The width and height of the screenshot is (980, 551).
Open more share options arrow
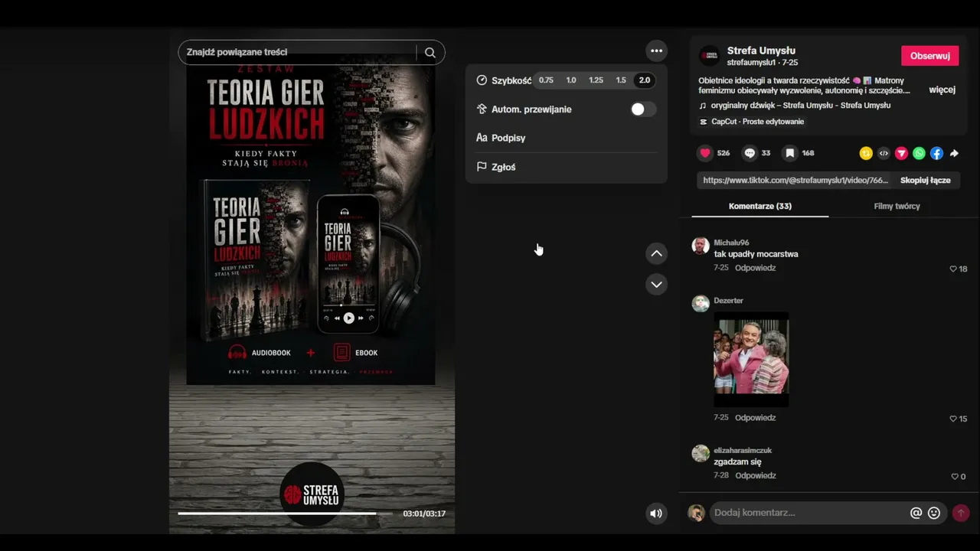pyautogui.click(x=954, y=153)
